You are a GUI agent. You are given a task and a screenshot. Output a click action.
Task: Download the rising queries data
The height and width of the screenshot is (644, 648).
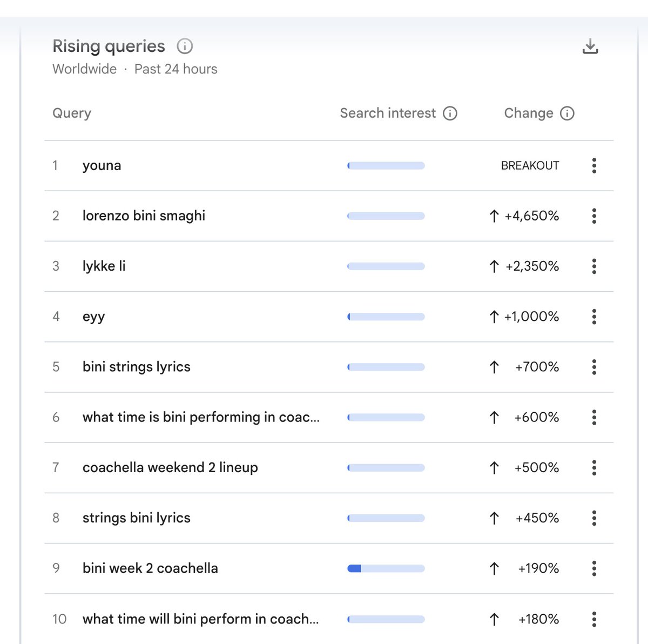(590, 46)
